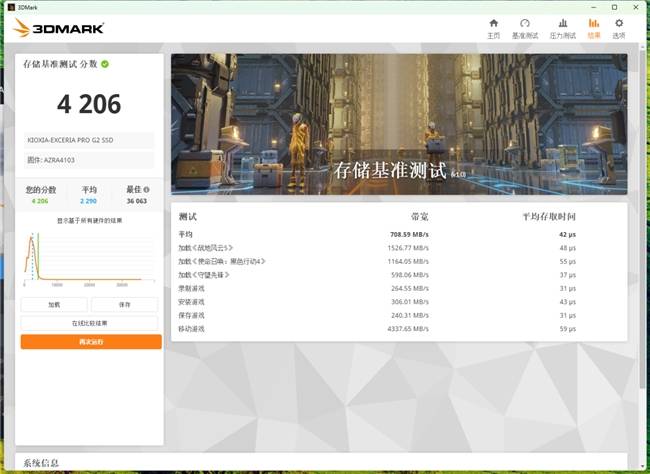Maximize the 3DMark window
This screenshot has height=474, width=650.
(615, 7)
